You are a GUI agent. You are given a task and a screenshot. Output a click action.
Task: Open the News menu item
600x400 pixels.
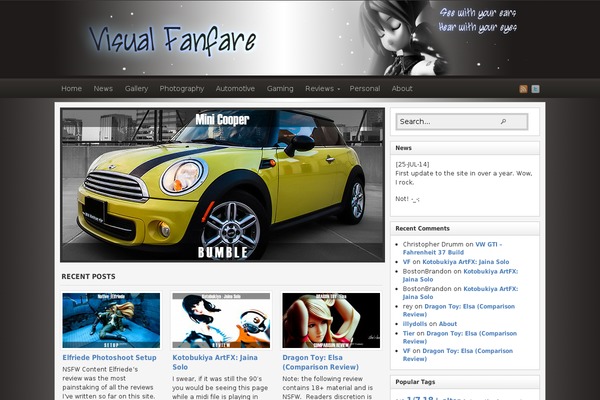(x=103, y=88)
